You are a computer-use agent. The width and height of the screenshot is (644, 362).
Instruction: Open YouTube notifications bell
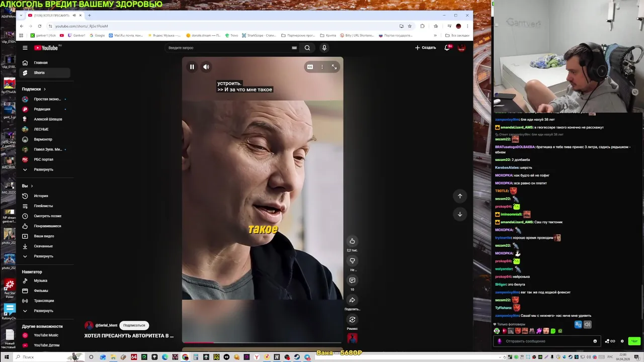447,48
